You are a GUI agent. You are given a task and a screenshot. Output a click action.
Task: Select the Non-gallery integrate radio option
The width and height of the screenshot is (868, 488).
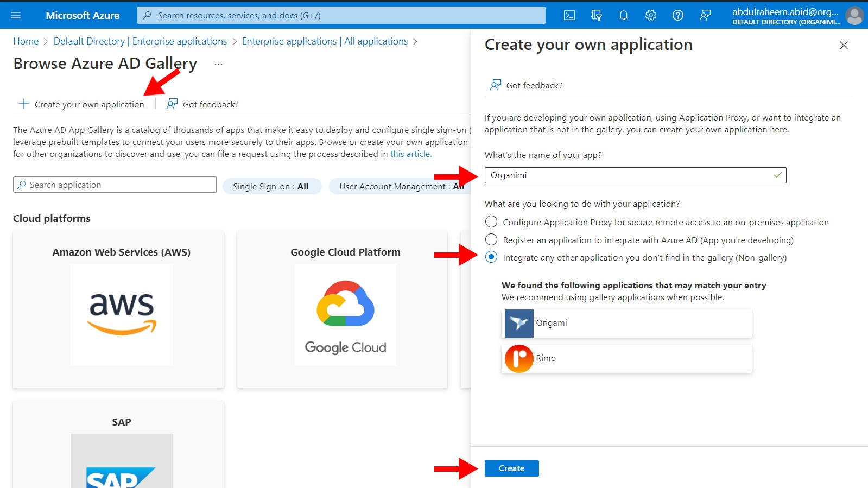coord(491,257)
